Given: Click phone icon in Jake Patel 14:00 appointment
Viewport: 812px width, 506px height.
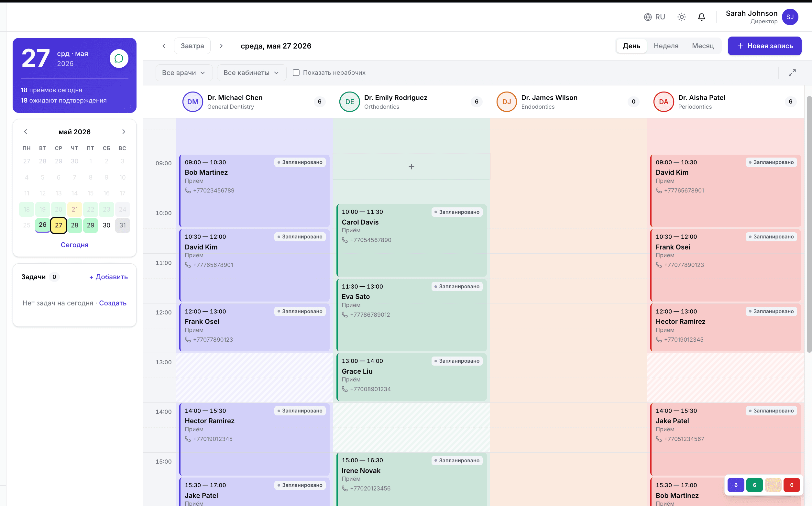Looking at the screenshot, I should tap(659, 439).
